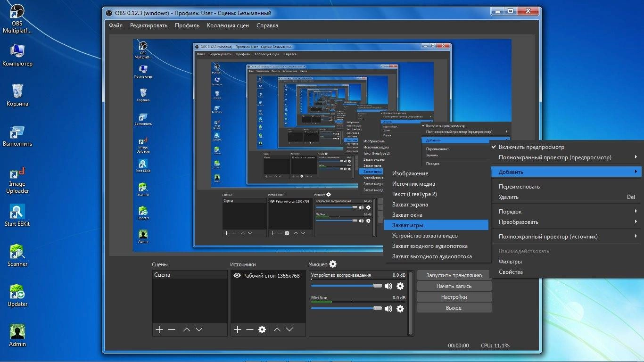Expand the Порядок submenu
This screenshot has height=362, width=644.
point(566,212)
